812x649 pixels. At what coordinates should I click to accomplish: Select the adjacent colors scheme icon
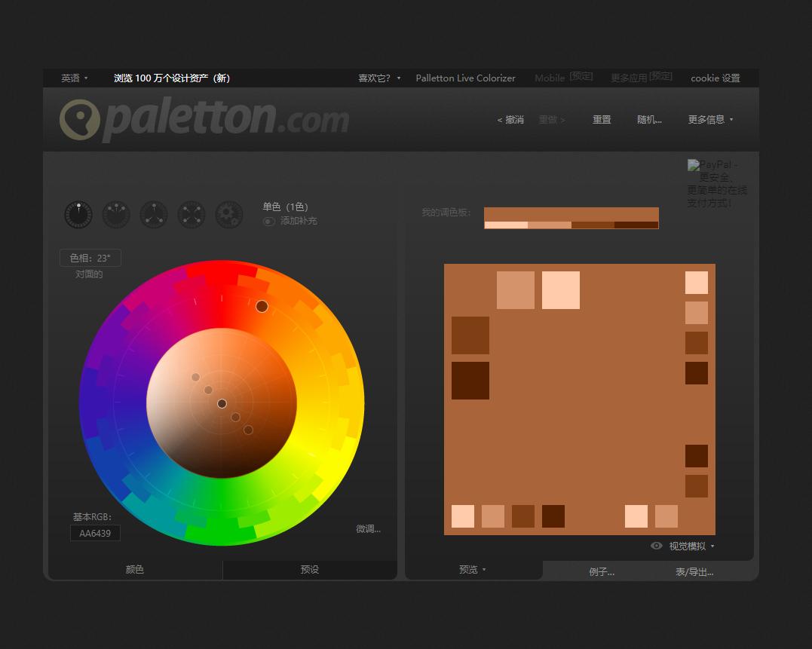coord(116,215)
